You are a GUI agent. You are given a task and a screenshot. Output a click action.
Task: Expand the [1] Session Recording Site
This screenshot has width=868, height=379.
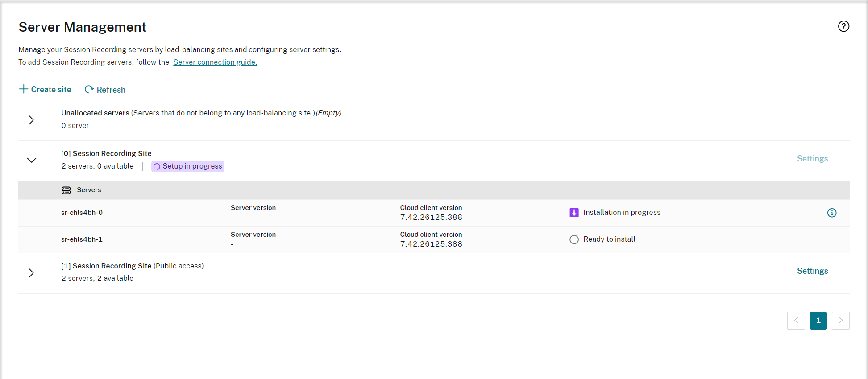pyautogui.click(x=31, y=273)
